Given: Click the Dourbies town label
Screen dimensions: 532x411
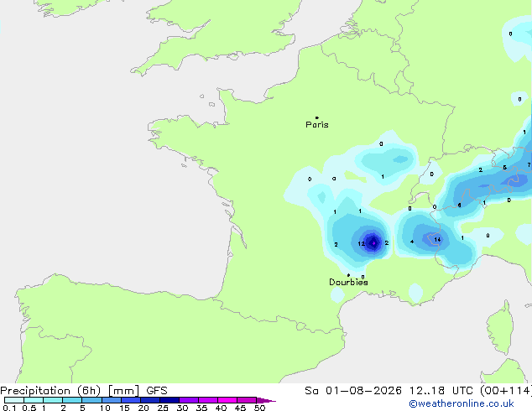Looking at the screenshot, I should [348, 282].
